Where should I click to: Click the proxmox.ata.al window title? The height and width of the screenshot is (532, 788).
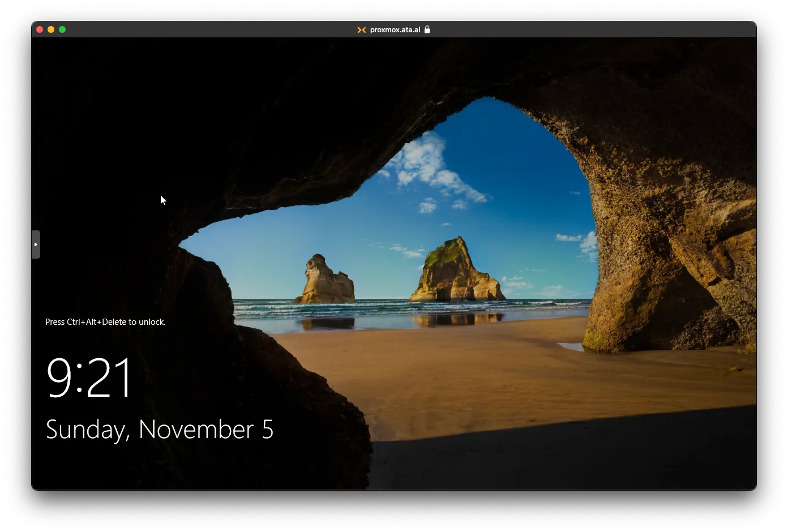[395, 30]
